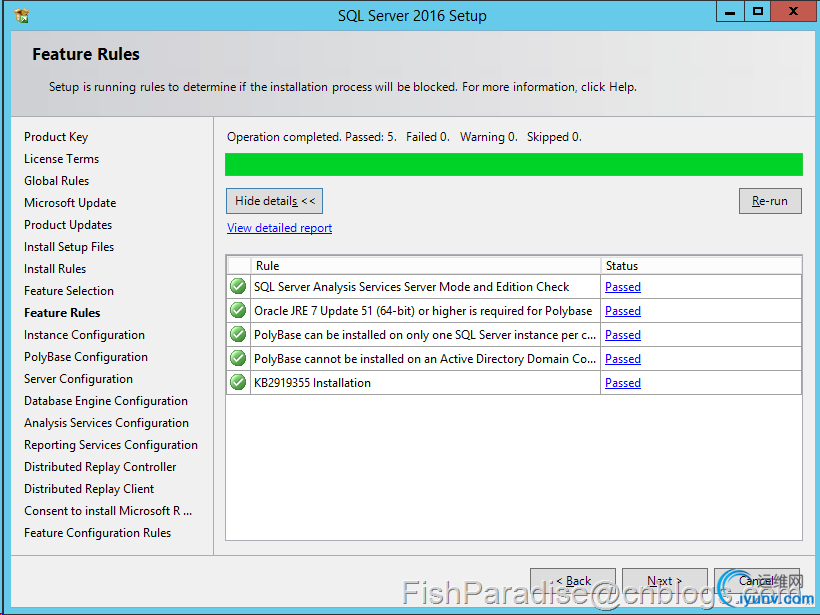Image resolution: width=820 pixels, height=615 pixels.
Task: Click green check icon for Oracle JRE rule
Action: tap(238, 311)
